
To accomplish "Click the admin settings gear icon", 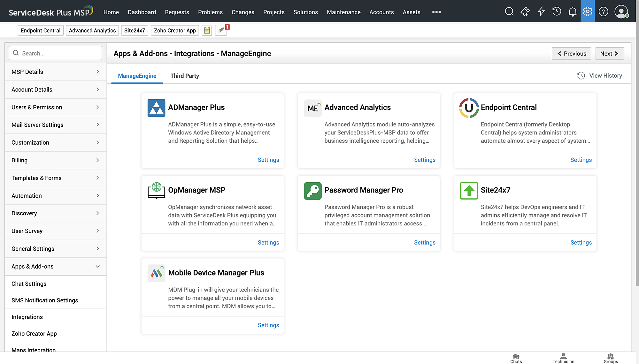I will click(x=587, y=12).
